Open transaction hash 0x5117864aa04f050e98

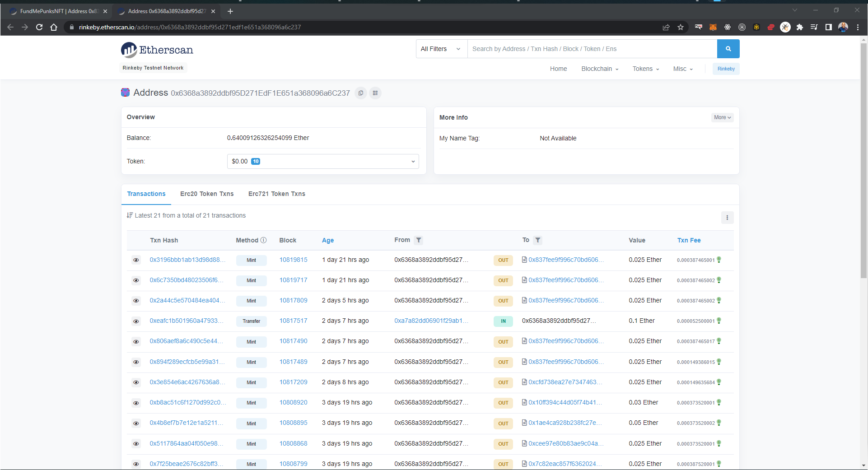click(x=187, y=443)
